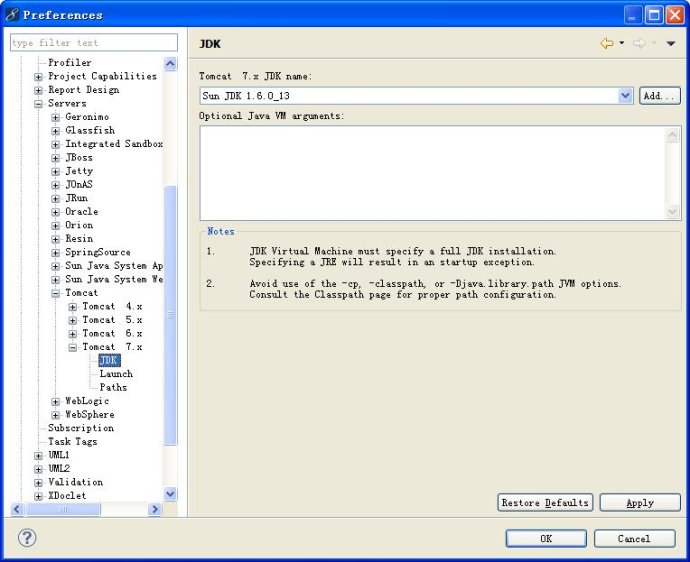Expand the Tomcat 4.x node

(73, 307)
